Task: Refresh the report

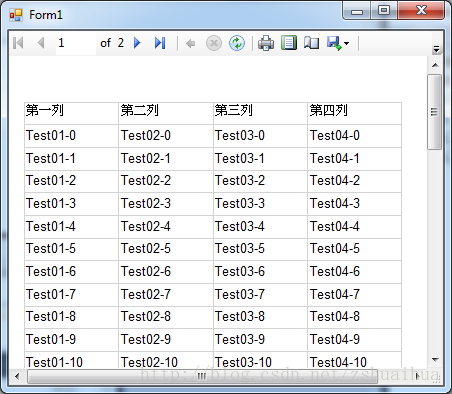Action: tap(237, 43)
